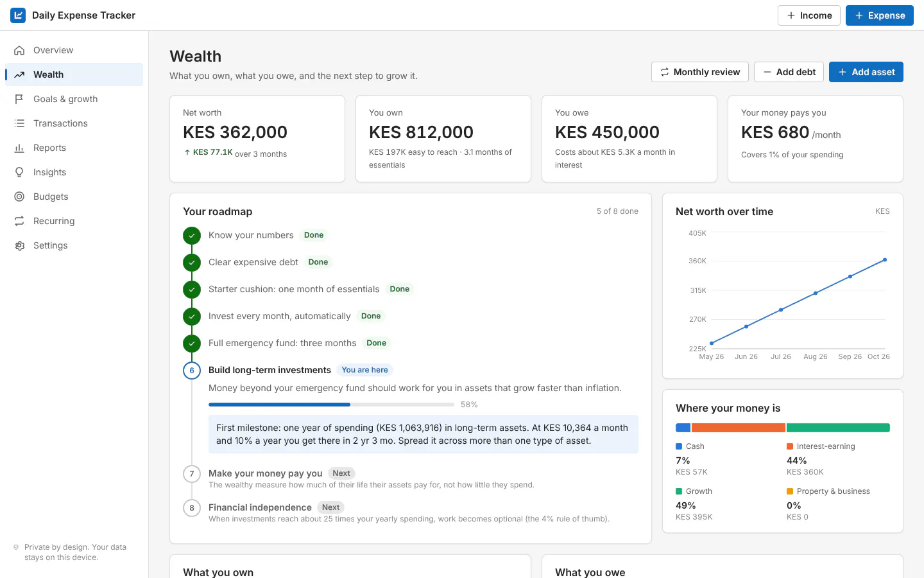Click the Add debt button
Image resolution: width=924 pixels, height=578 pixels.
point(789,72)
